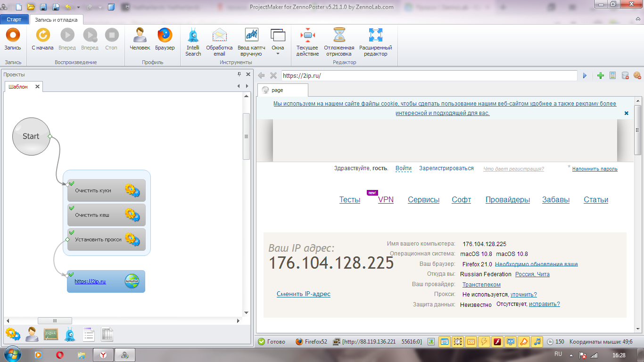Stop page loading with X button
The height and width of the screenshot is (362, 644).
(x=273, y=75)
